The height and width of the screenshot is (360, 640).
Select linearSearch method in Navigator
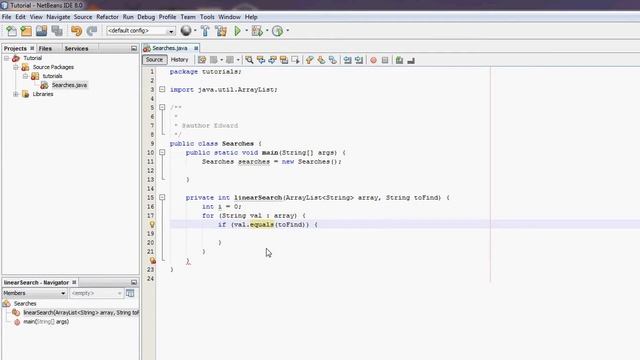[81, 313]
